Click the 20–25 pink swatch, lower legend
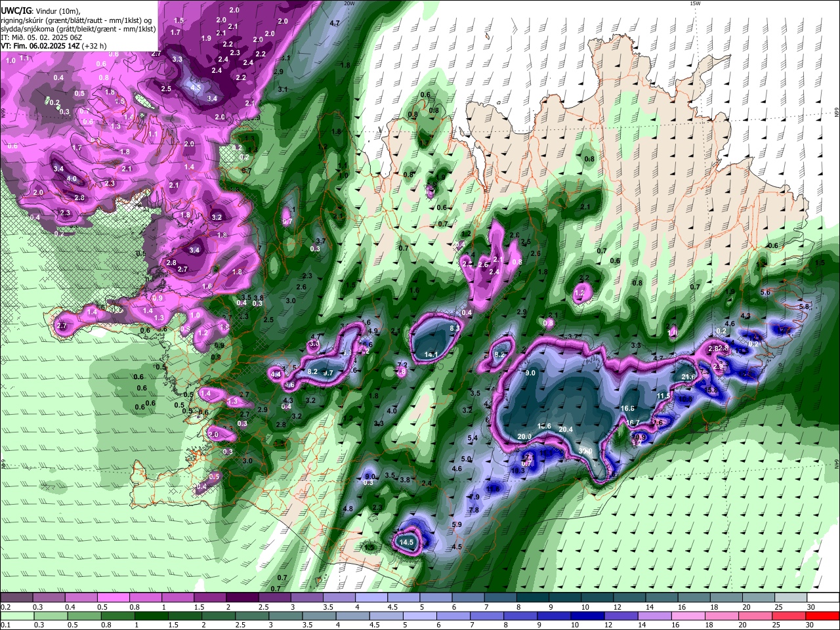Image resolution: width=840 pixels, height=630 pixels. click(x=755, y=616)
